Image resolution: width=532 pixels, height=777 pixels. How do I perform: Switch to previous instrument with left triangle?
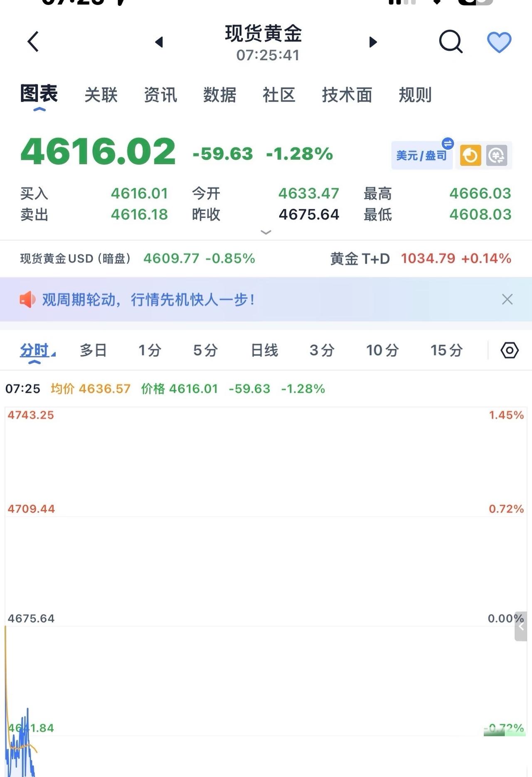pyautogui.click(x=159, y=42)
